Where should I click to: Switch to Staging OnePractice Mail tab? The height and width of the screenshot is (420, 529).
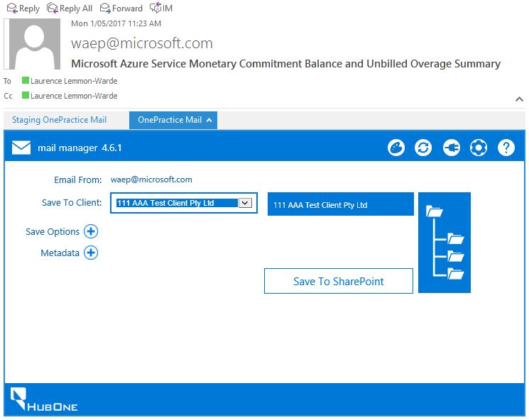(60, 120)
